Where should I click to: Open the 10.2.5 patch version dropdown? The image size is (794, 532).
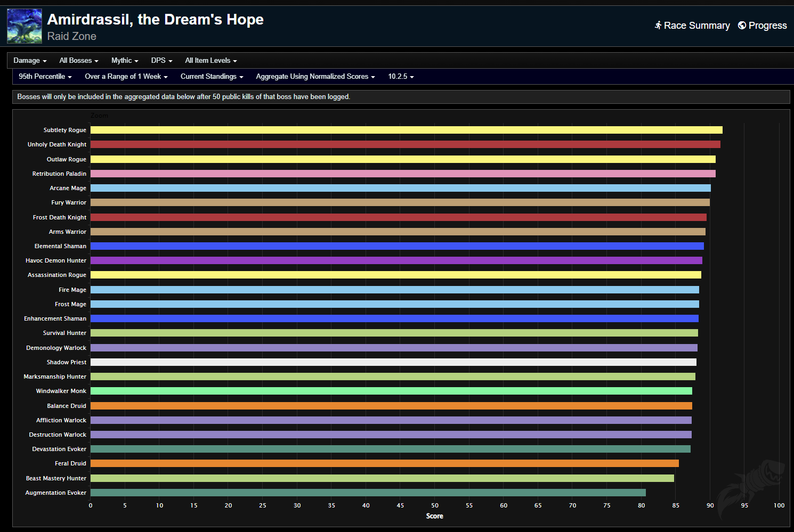[x=401, y=77]
